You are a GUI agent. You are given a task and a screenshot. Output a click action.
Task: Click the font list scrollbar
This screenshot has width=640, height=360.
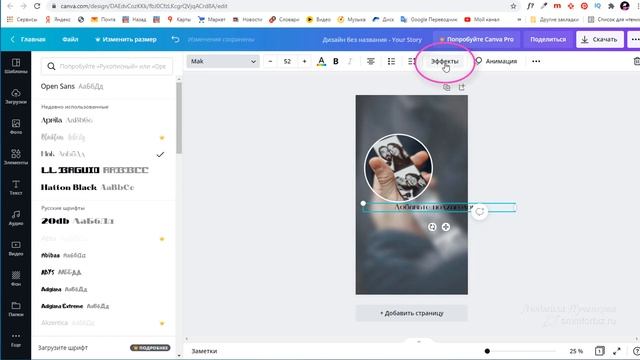click(179, 118)
